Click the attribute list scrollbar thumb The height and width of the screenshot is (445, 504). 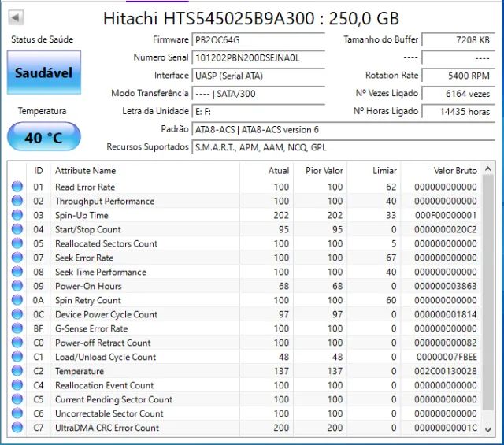pos(488,292)
